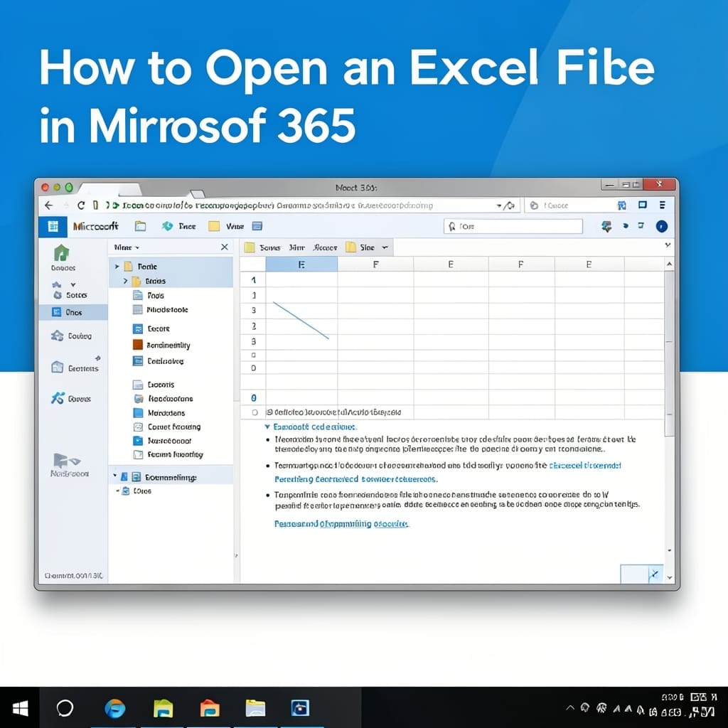Select the Jdnr tab in spreadsheet toolbar
The height and width of the screenshot is (728, 728).
(x=296, y=247)
